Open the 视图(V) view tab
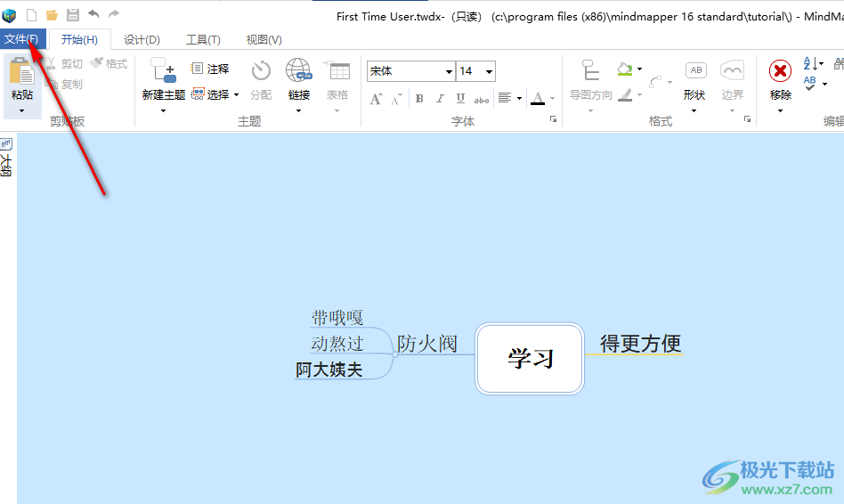844x504 pixels. coord(264,40)
